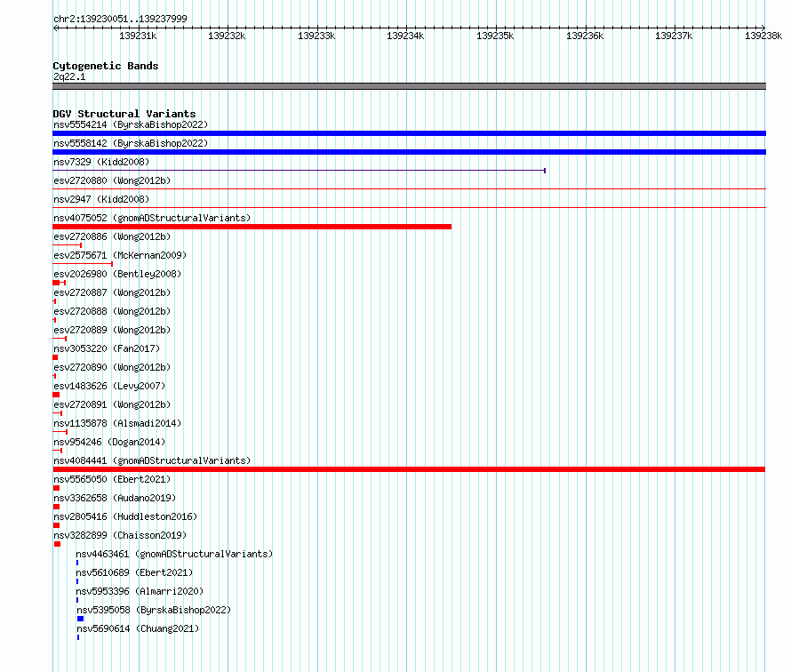791x672 pixels.
Task: Click the 139237k ruler tick label
Action: (x=674, y=36)
